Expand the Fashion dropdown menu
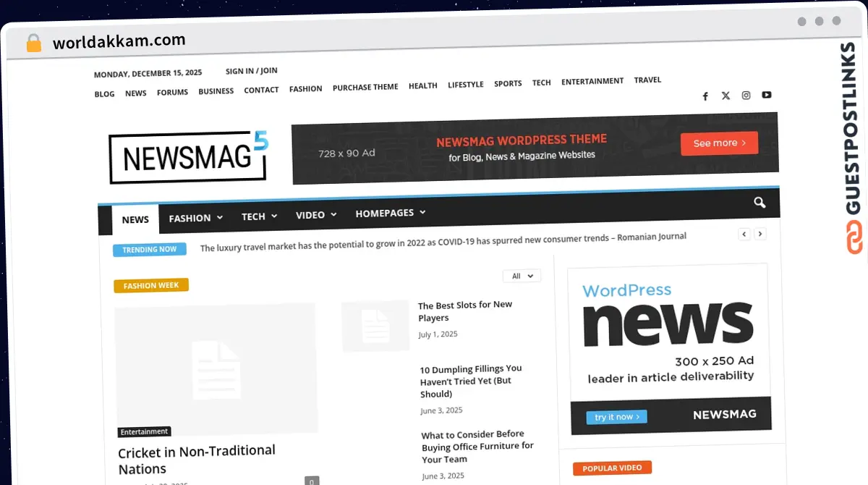Image resolution: width=868 pixels, height=485 pixels. click(195, 217)
